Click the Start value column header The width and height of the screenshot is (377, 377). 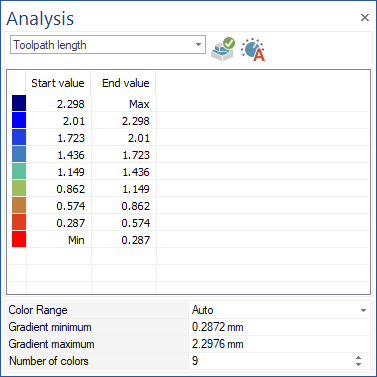(x=58, y=83)
